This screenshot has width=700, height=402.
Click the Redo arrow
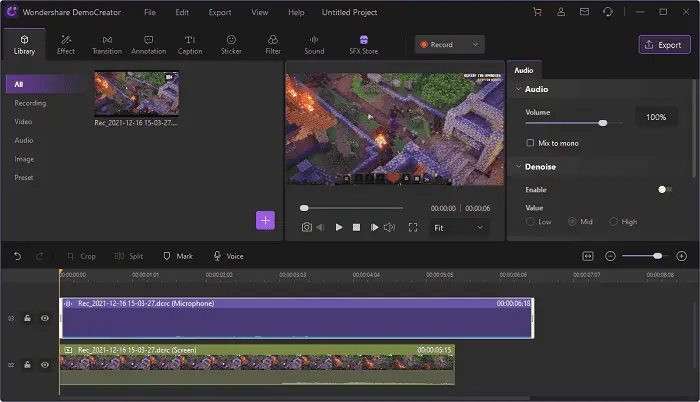click(x=40, y=256)
